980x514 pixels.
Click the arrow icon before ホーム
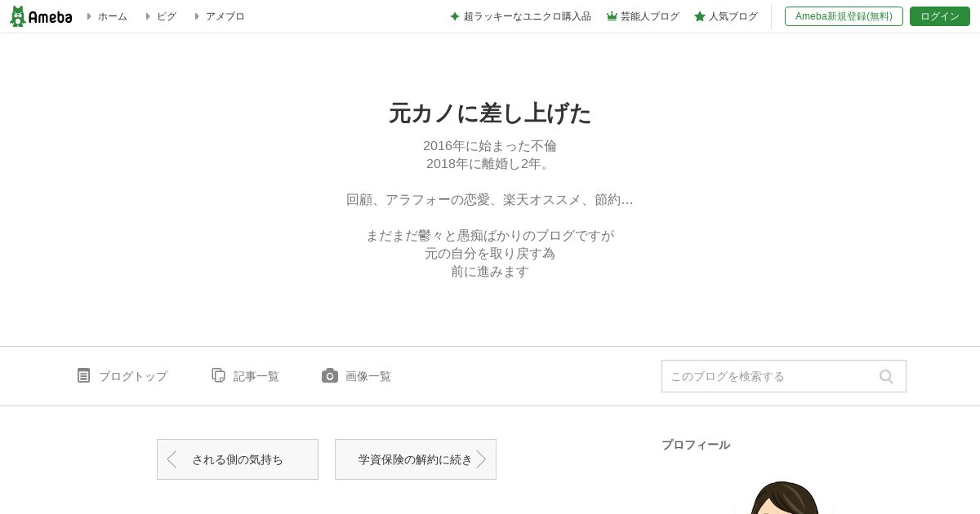pyautogui.click(x=89, y=16)
